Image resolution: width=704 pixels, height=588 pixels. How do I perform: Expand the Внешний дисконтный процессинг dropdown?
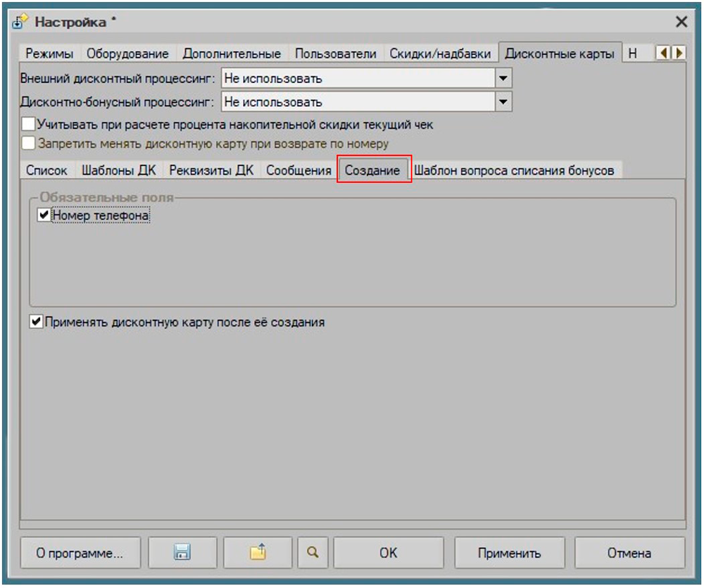(x=503, y=78)
